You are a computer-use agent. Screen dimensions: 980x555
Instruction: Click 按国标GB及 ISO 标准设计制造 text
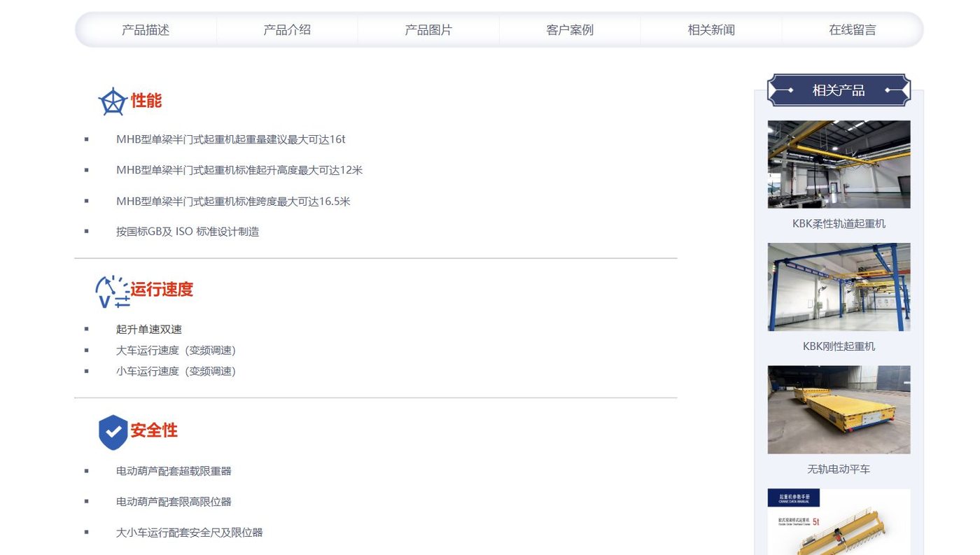click(x=188, y=232)
